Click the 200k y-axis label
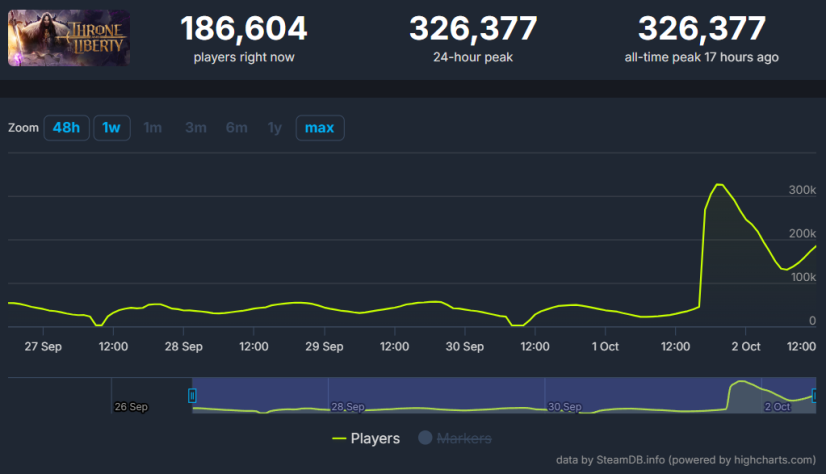The width and height of the screenshot is (826, 474). [802, 234]
